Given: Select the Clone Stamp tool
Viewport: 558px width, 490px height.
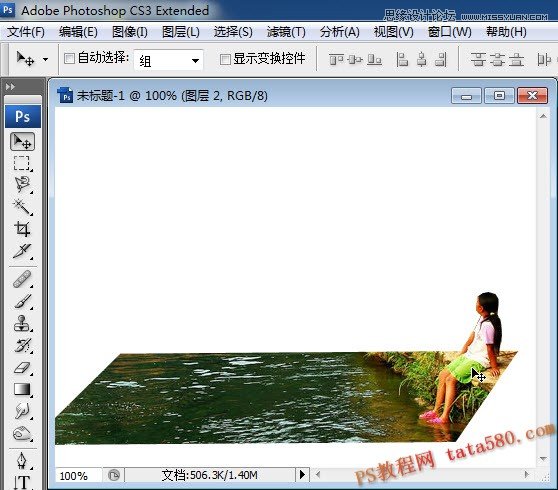Looking at the screenshot, I should coord(22,323).
